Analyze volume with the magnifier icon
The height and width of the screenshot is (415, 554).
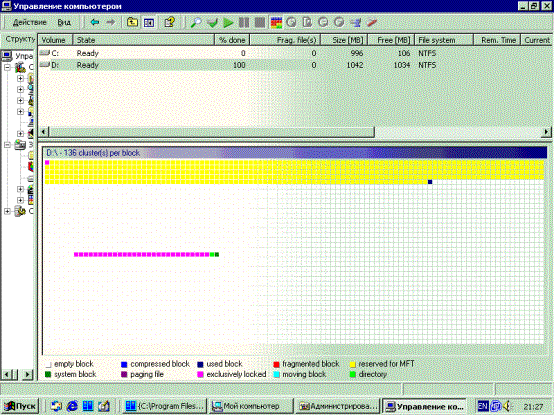[x=196, y=23]
